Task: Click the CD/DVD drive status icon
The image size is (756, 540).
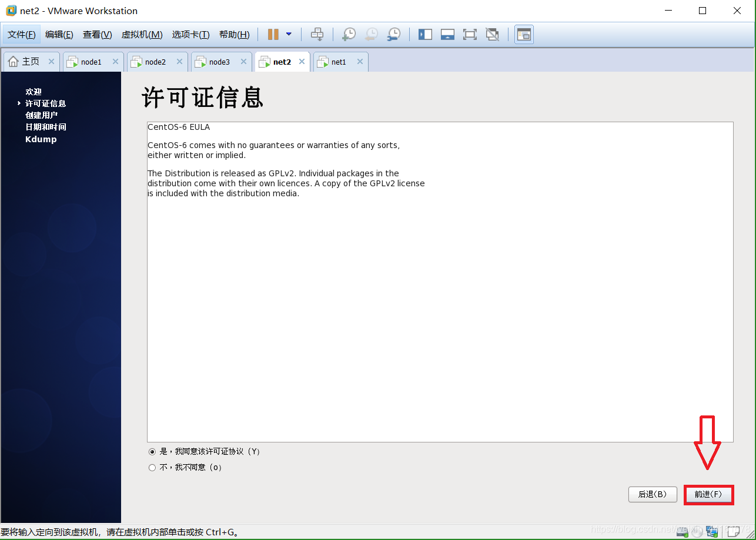Action: (x=697, y=532)
